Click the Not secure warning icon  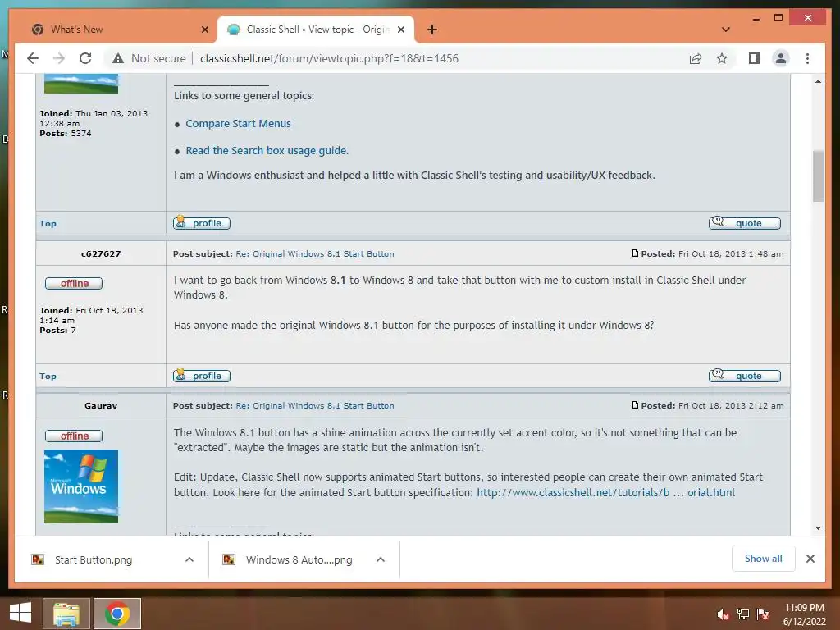coord(118,58)
